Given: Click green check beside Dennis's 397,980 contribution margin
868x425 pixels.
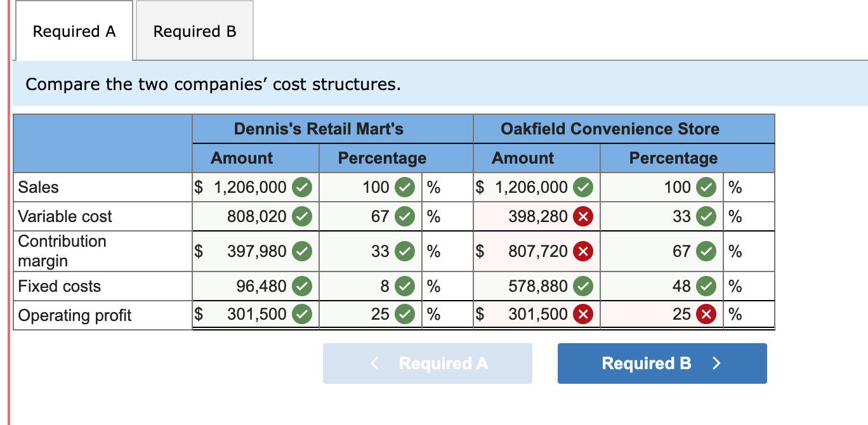Looking at the screenshot, I should point(303,252).
